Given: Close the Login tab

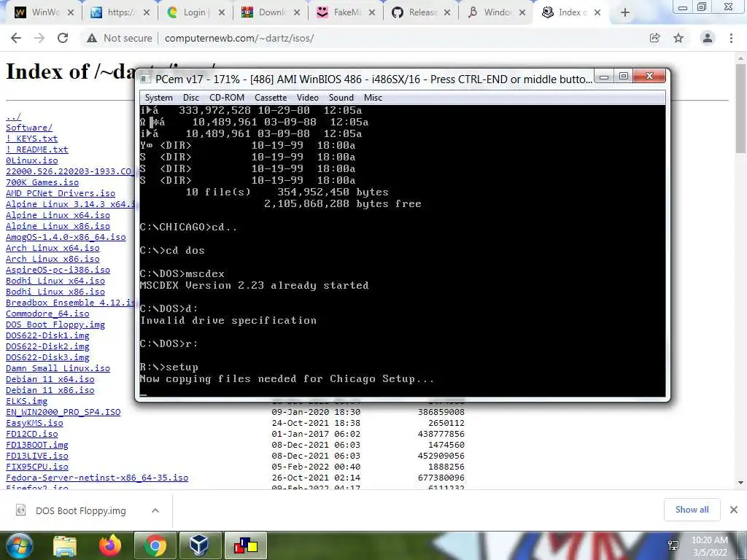Looking at the screenshot, I should tap(222, 12).
